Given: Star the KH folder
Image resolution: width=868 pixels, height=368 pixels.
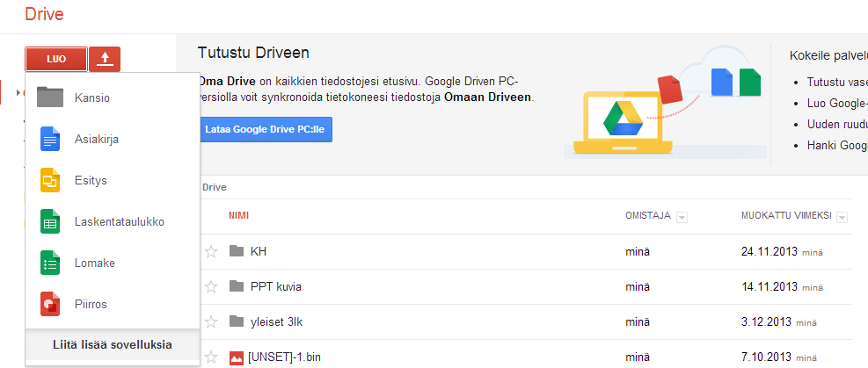Looking at the screenshot, I should click(x=211, y=251).
